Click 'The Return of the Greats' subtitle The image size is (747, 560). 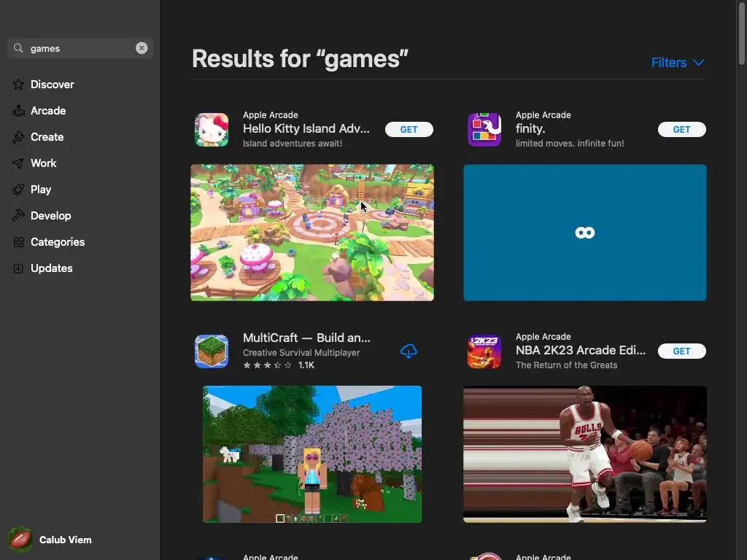coord(566,365)
